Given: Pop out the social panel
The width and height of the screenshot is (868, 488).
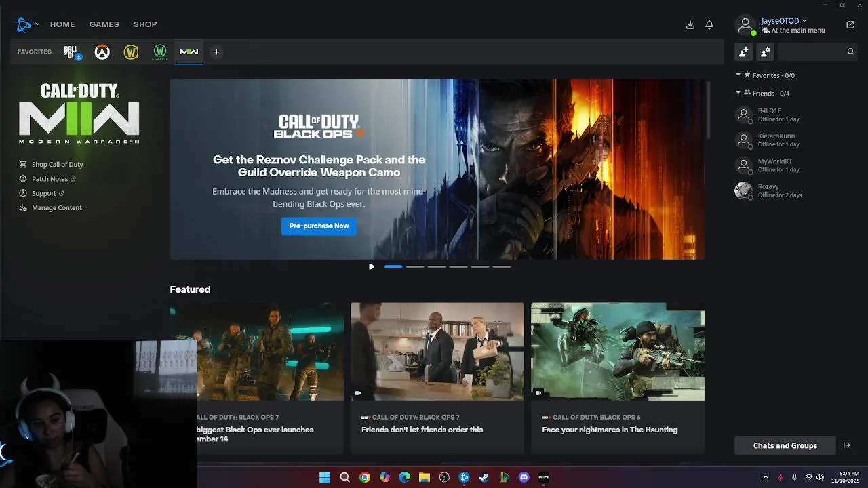Looking at the screenshot, I should 850,25.
